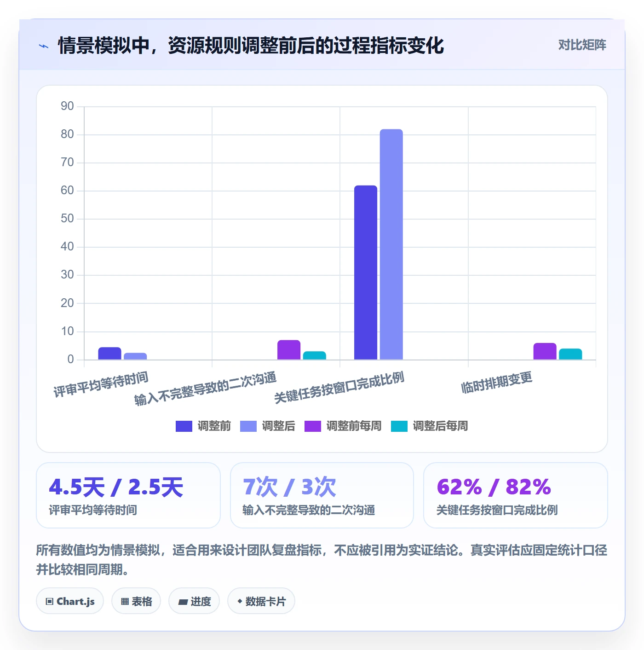Click the axis label 输入不完整导致的二次沟通
The height and width of the screenshot is (650, 644).
tap(205, 389)
